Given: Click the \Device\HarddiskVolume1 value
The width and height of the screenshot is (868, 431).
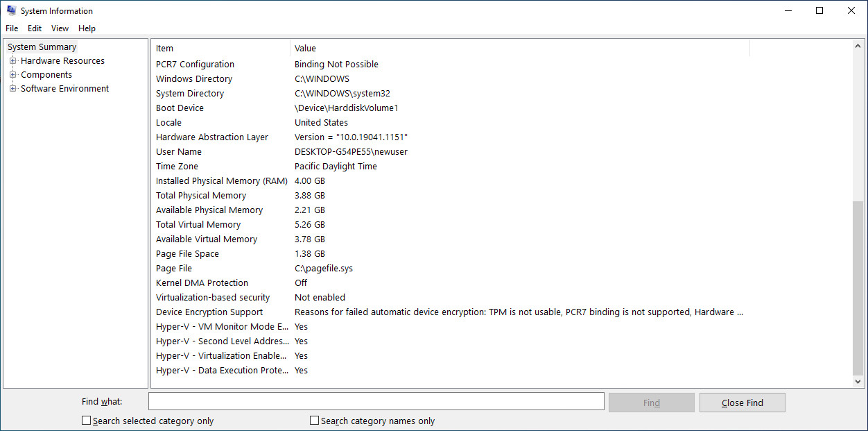Looking at the screenshot, I should coord(346,108).
